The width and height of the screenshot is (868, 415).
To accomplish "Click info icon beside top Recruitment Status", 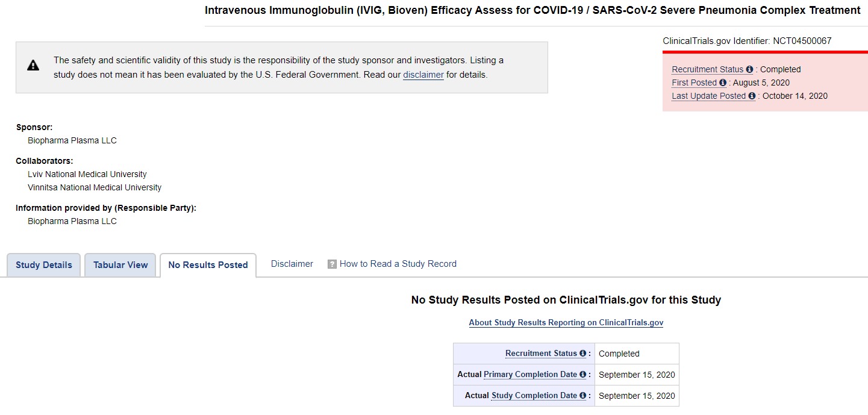I will click(749, 69).
